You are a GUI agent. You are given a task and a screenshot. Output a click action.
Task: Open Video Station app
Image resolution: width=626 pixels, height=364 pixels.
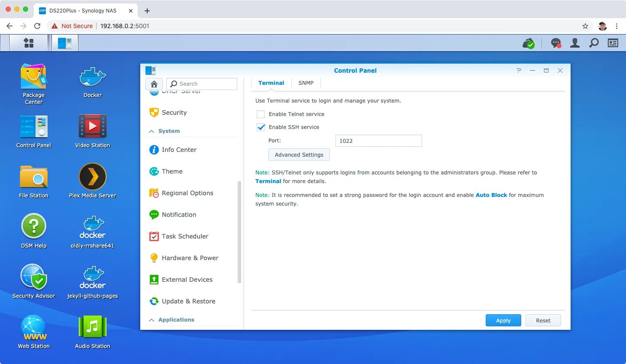pos(93,132)
